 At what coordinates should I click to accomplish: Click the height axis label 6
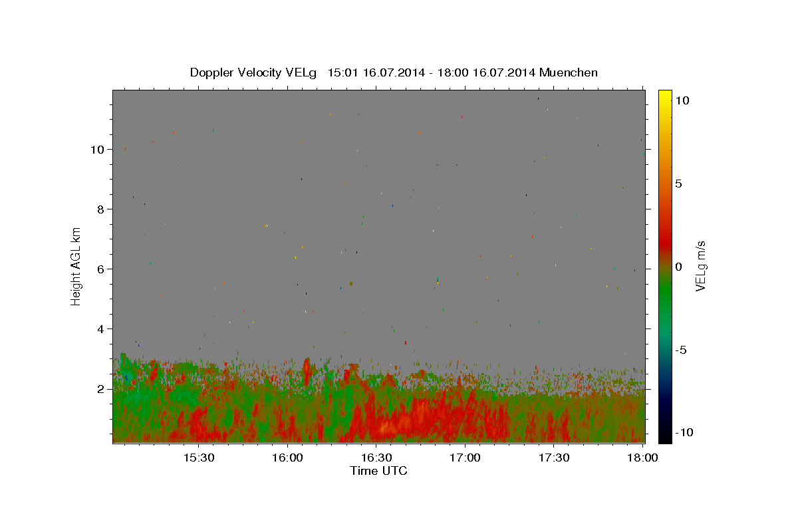(x=101, y=269)
